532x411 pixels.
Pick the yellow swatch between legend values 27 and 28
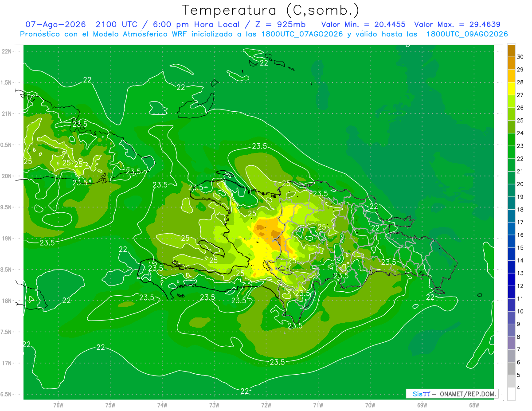pyautogui.click(x=511, y=89)
